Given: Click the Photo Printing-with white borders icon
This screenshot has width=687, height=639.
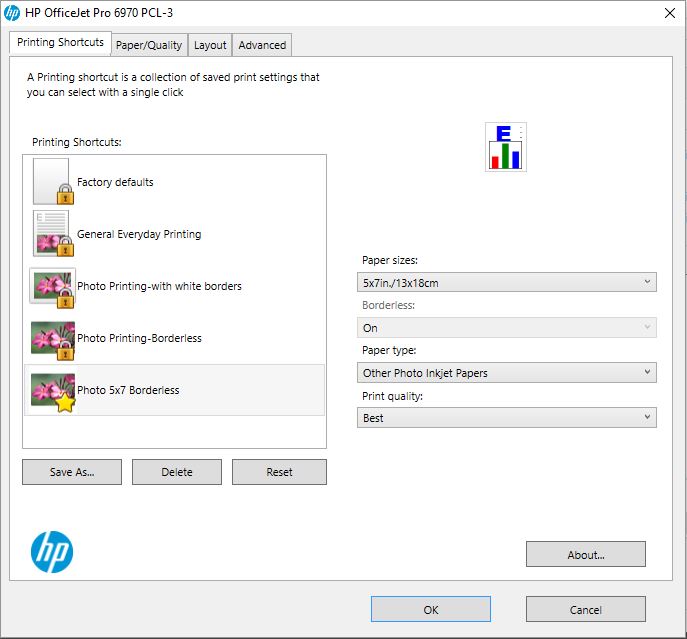Looking at the screenshot, I should 52,288.
